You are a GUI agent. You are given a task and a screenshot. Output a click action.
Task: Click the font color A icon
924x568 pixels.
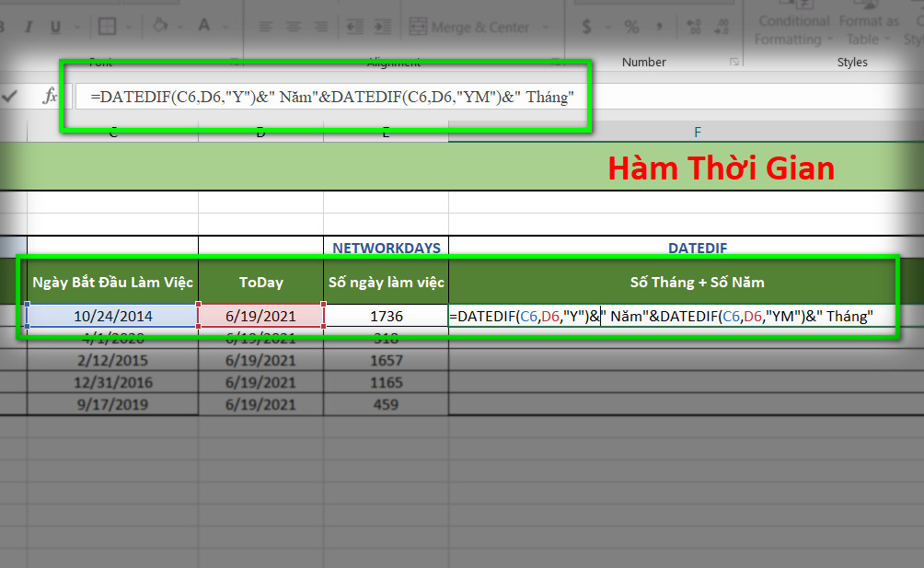204,26
